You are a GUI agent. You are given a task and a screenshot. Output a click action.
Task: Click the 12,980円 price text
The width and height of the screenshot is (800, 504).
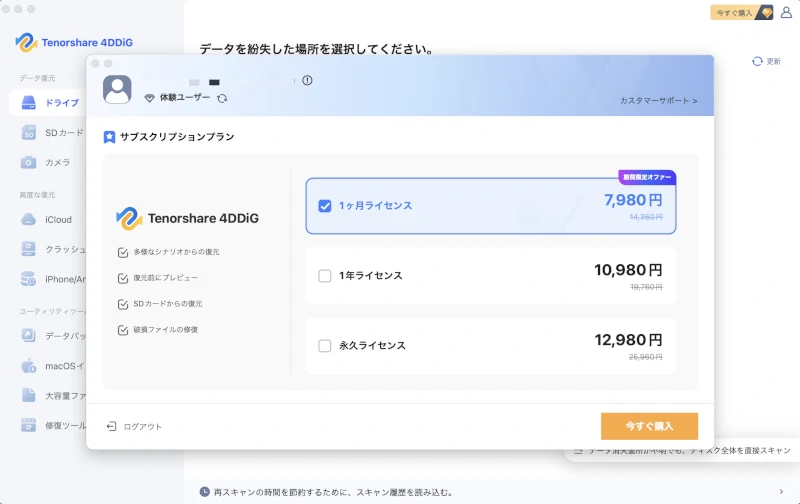[628, 340]
